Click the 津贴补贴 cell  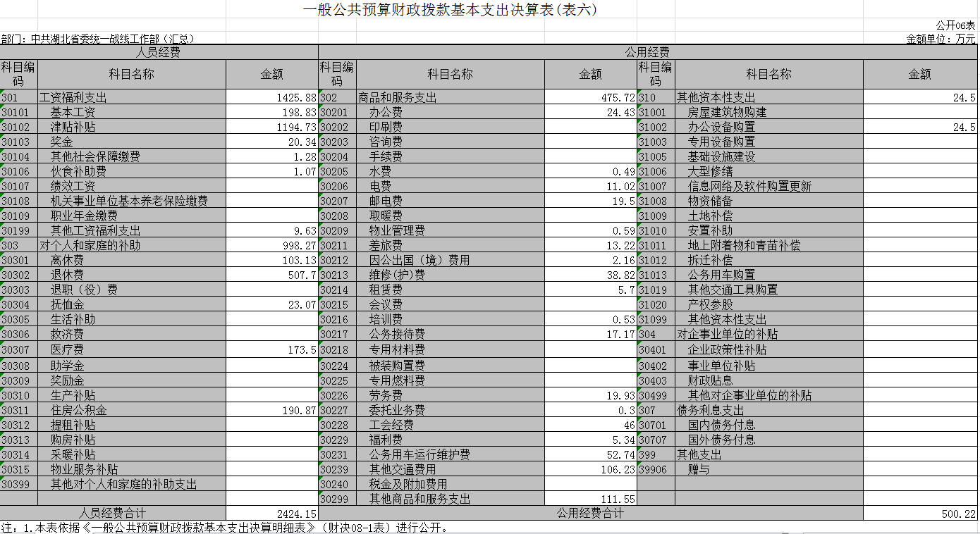(x=132, y=127)
